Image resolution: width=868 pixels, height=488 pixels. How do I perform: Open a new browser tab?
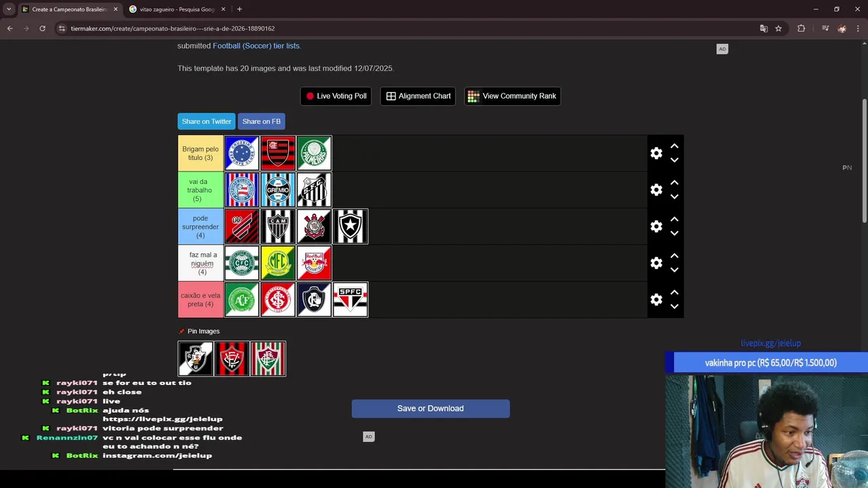pos(239,9)
